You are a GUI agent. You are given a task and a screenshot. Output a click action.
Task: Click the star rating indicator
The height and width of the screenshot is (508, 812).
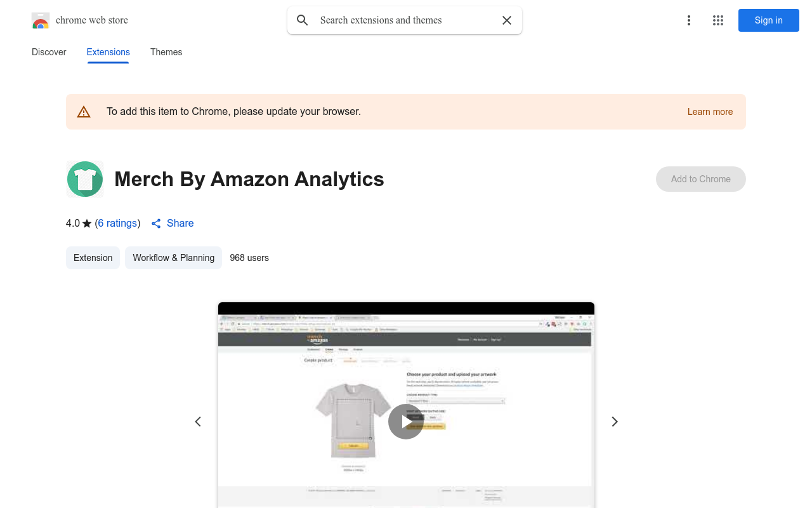[x=87, y=223]
